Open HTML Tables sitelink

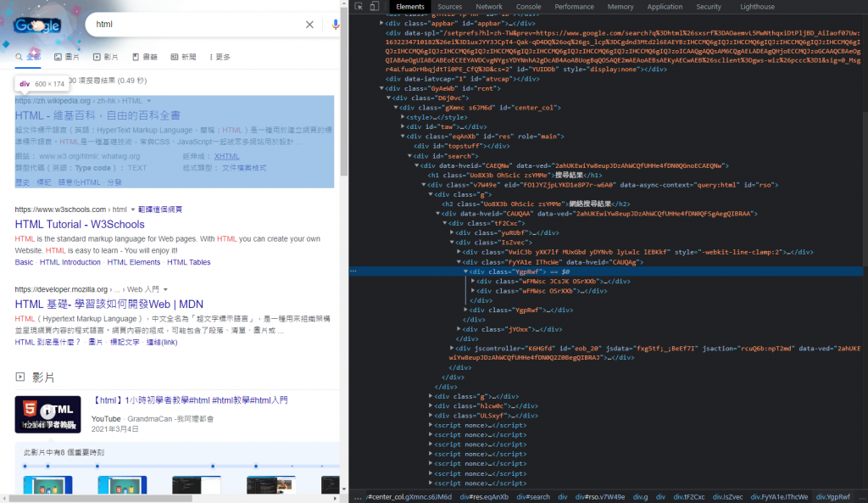coord(189,262)
